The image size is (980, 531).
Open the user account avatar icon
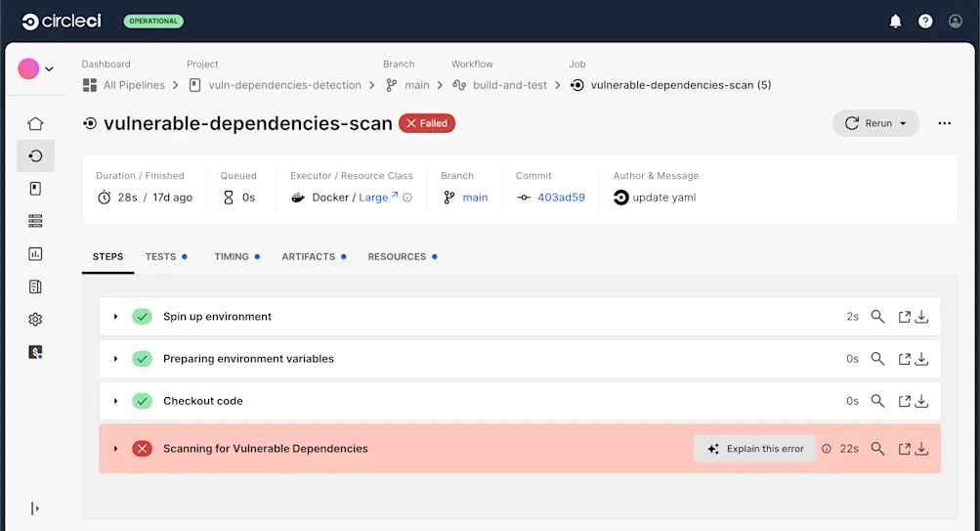coord(955,22)
